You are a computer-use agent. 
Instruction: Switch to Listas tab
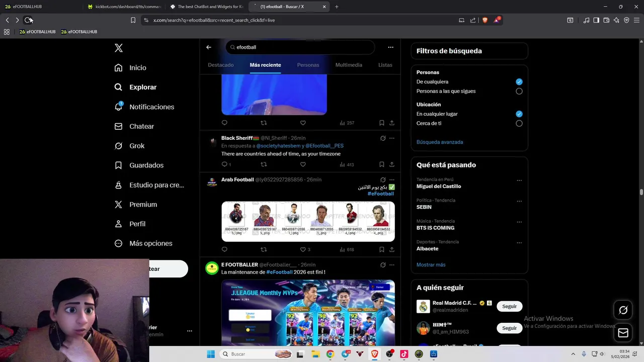pyautogui.click(x=385, y=65)
